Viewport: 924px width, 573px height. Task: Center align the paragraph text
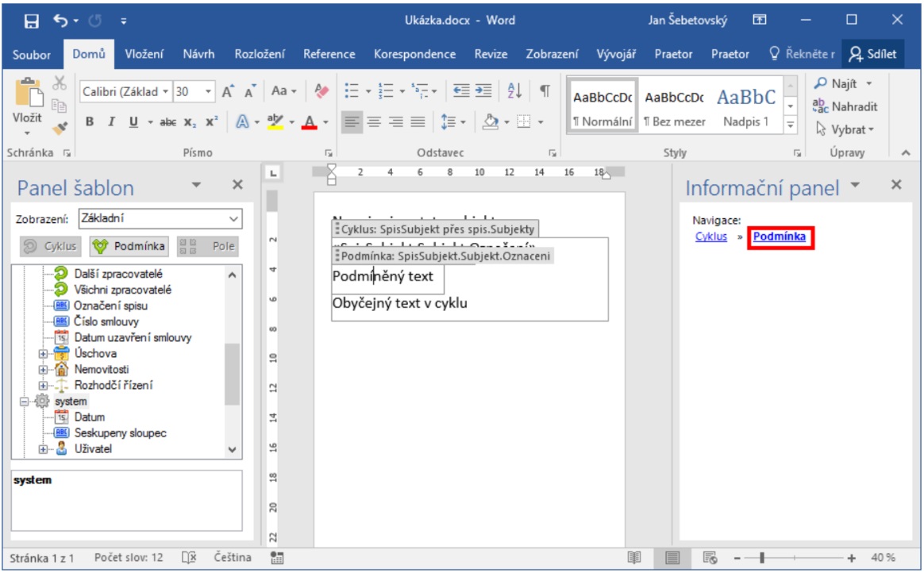pos(373,122)
